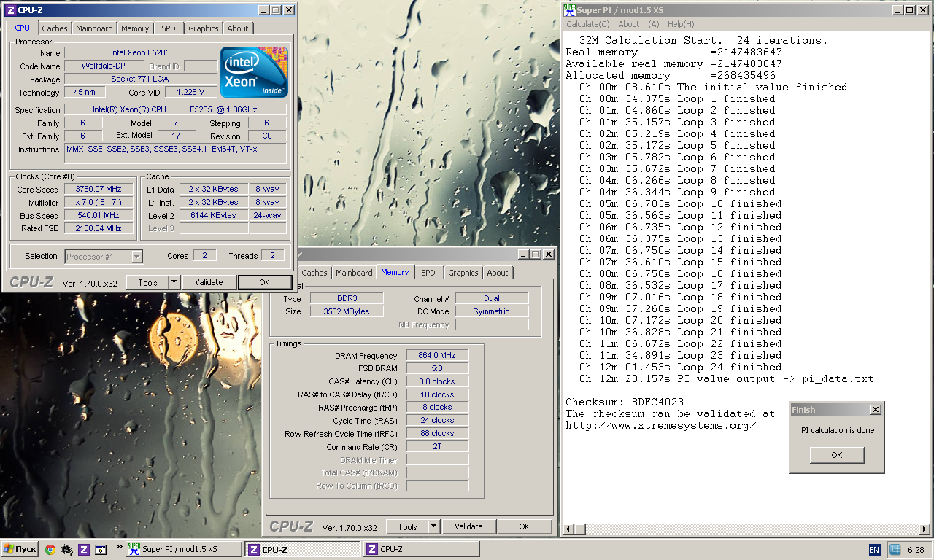The image size is (934, 560).
Task: Launch CPU-Z from quick launch icon
Action: (x=84, y=550)
